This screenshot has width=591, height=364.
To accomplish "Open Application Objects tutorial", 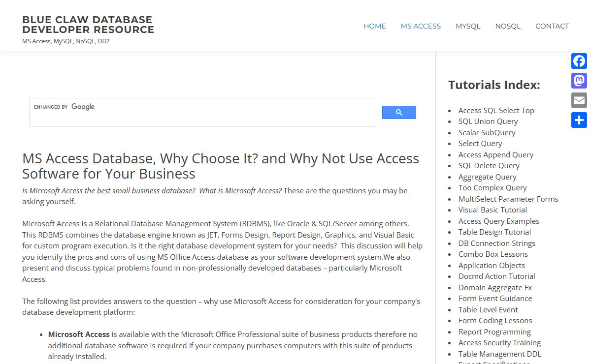I will click(x=492, y=265).
